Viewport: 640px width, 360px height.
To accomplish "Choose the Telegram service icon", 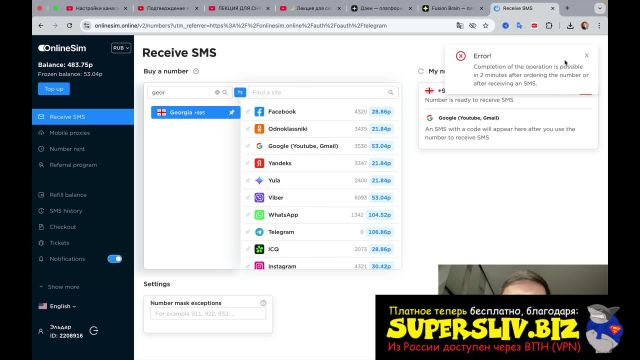I will 259,232.
